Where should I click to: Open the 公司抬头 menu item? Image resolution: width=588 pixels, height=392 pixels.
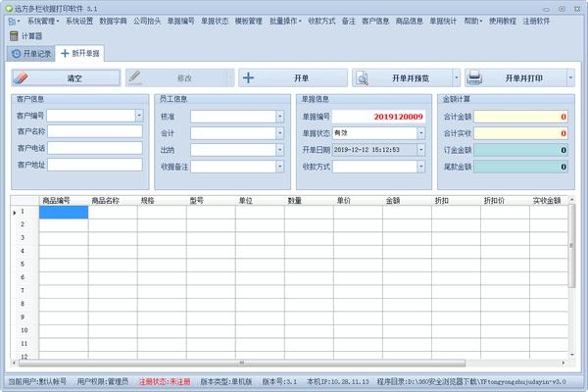[x=147, y=21]
